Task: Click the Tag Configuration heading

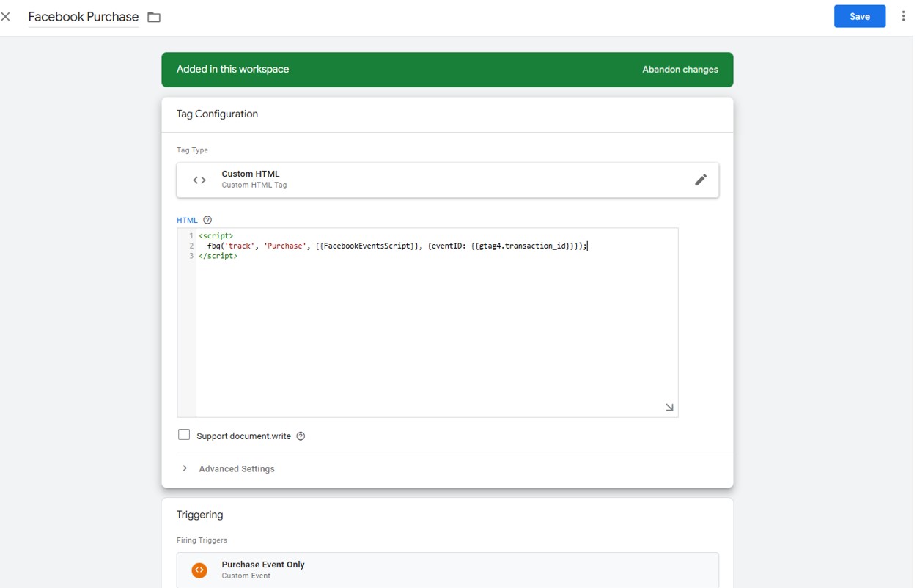Action: [217, 114]
